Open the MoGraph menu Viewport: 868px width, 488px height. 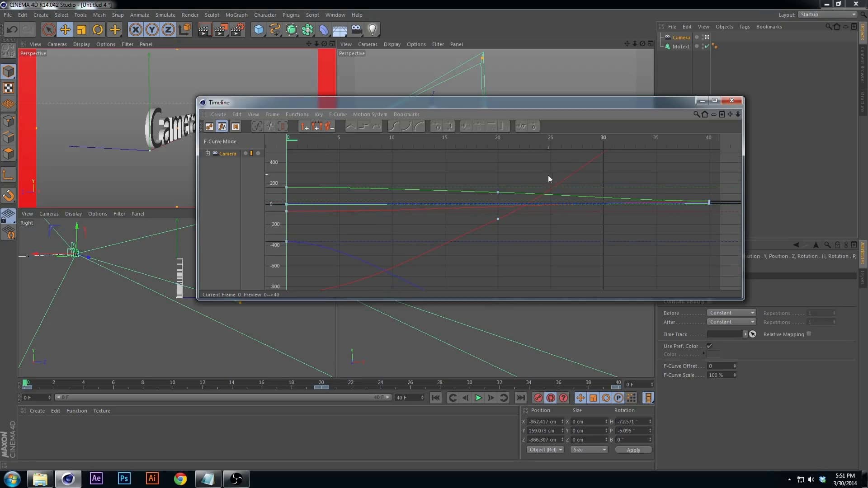[x=236, y=15]
